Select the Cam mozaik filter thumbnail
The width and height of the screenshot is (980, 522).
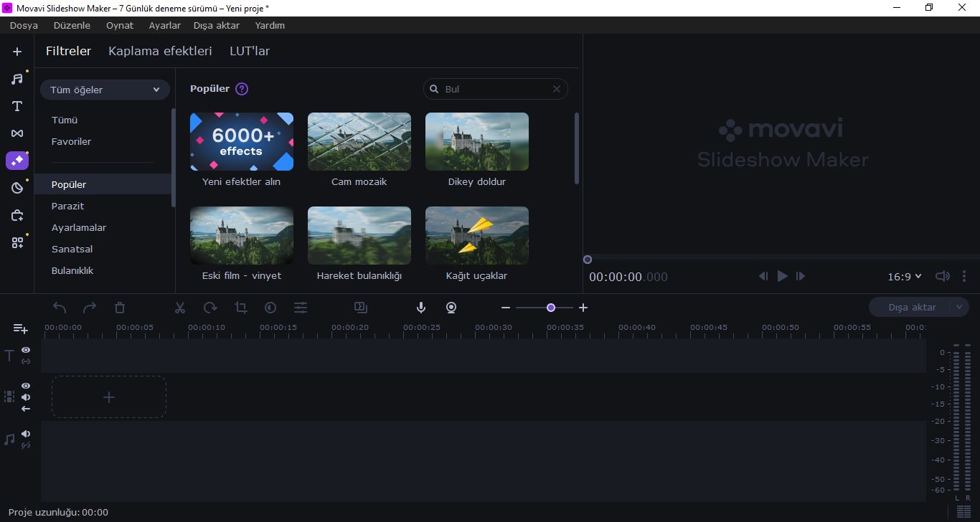359,141
